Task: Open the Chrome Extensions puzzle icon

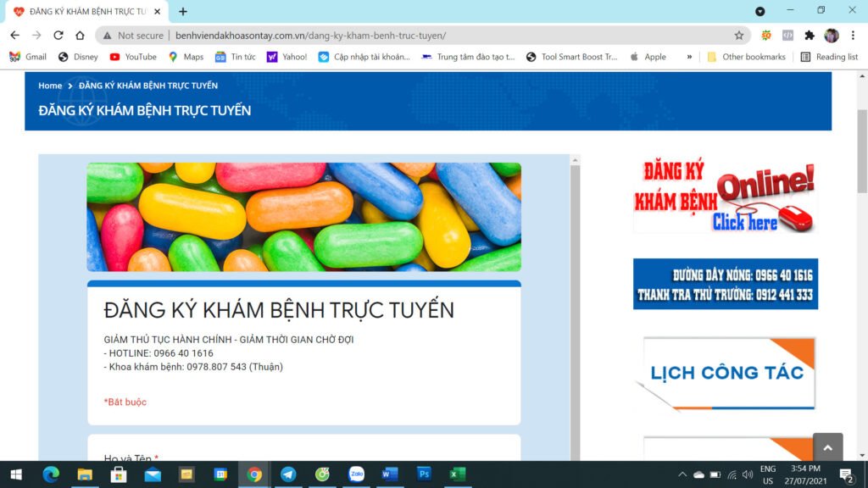Action: pyautogui.click(x=810, y=36)
